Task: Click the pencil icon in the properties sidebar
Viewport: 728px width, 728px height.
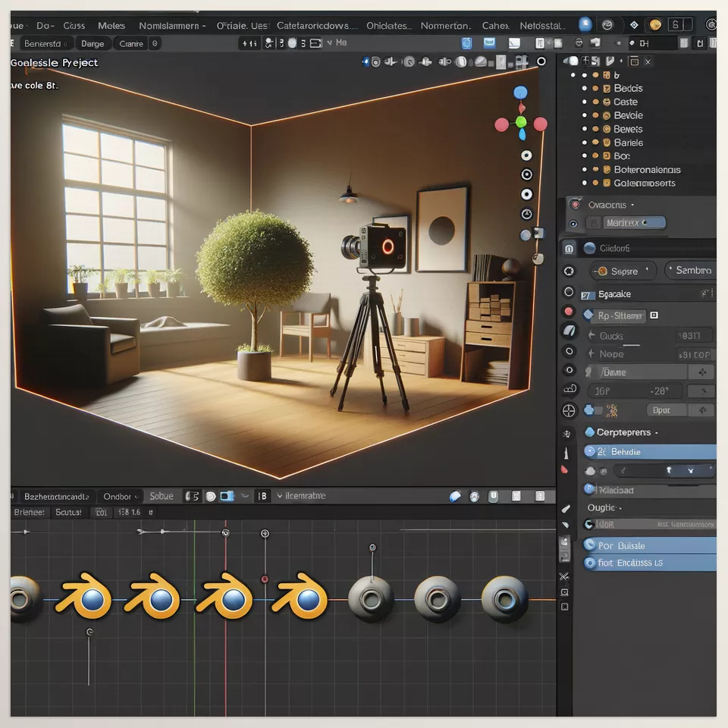Action: pyautogui.click(x=566, y=509)
